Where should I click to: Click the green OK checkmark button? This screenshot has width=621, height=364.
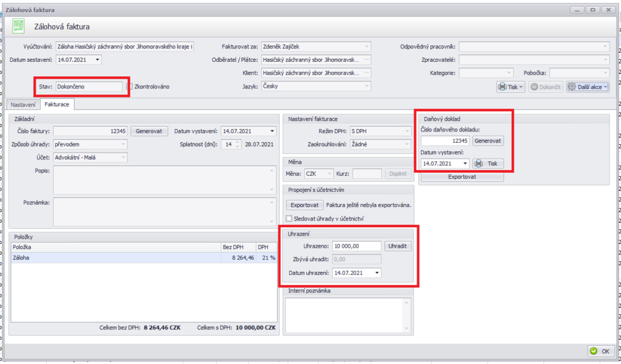click(x=600, y=351)
